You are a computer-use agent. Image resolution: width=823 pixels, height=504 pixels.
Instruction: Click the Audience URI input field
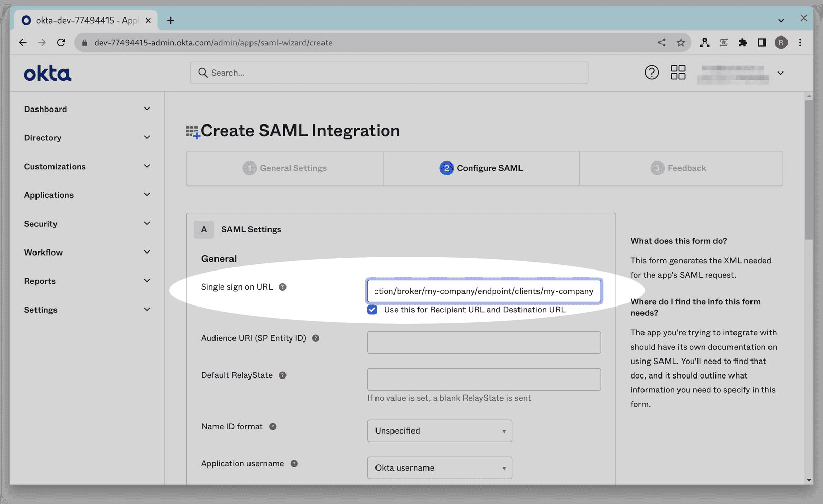(x=484, y=343)
